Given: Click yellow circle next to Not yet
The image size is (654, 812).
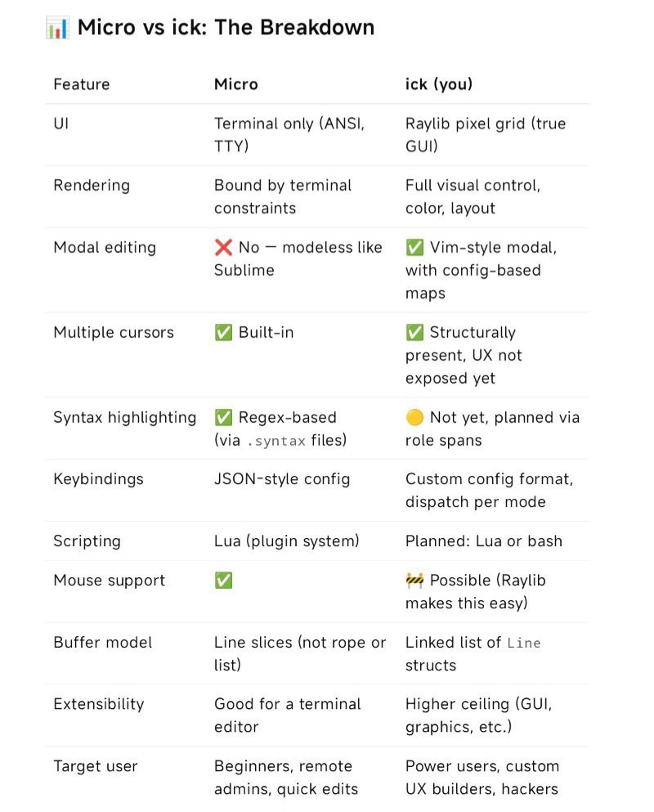Looking at the screenshot, I should (x=414, y=417).
